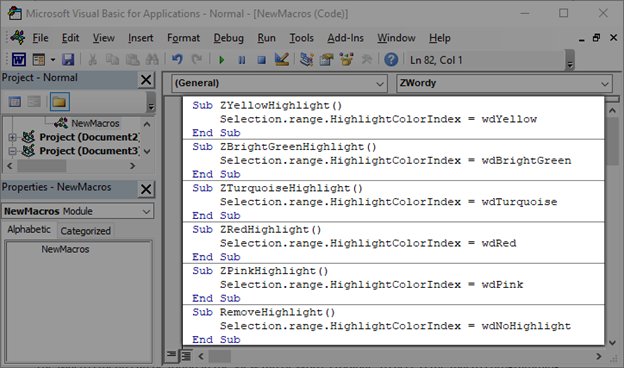Click View Object icon in Project panel
The height and width of the screenshot is (368, 624).
pyautogui.click(x=34, y=102)
